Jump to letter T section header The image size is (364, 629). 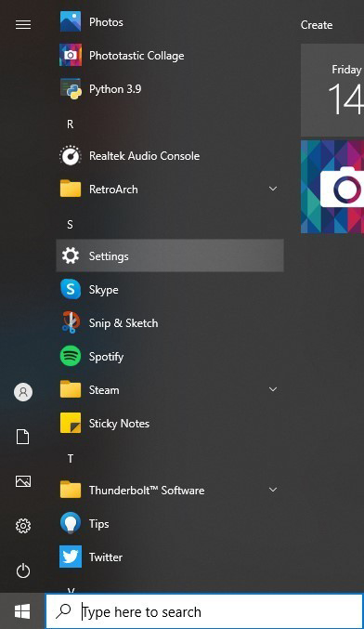pyautogui.click(x=71, y=459)
